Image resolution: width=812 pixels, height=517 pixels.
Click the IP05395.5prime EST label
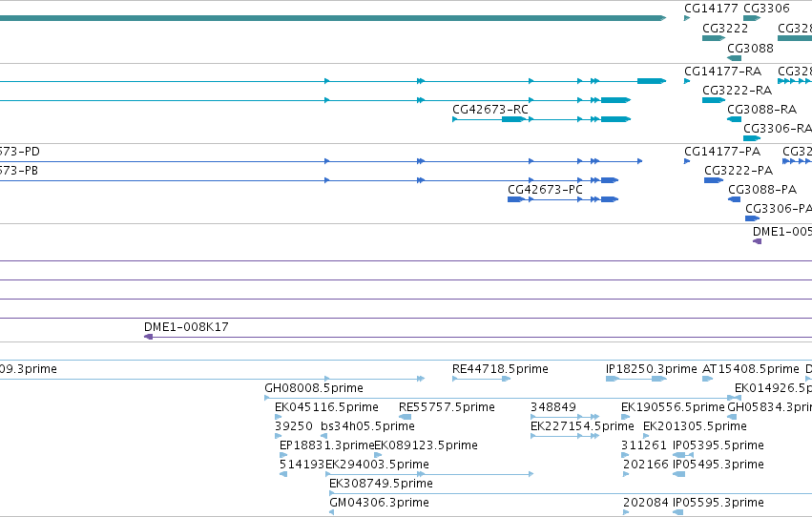(x=718, y=445)
